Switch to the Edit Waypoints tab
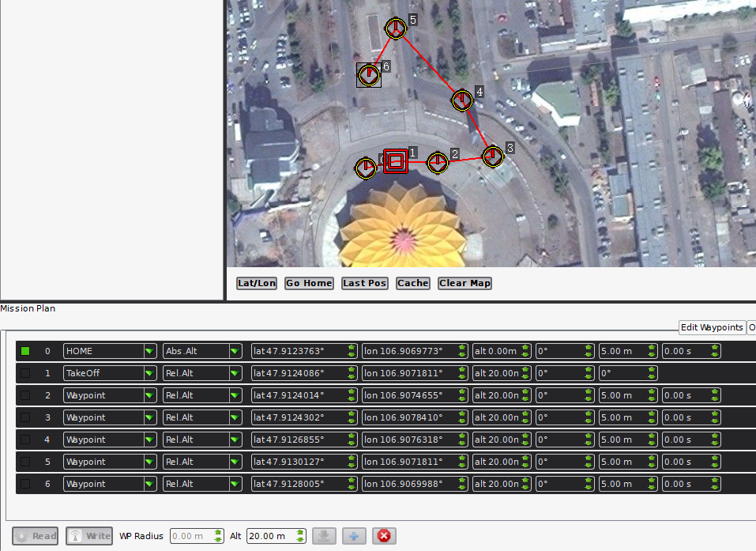 click(712, 327)
